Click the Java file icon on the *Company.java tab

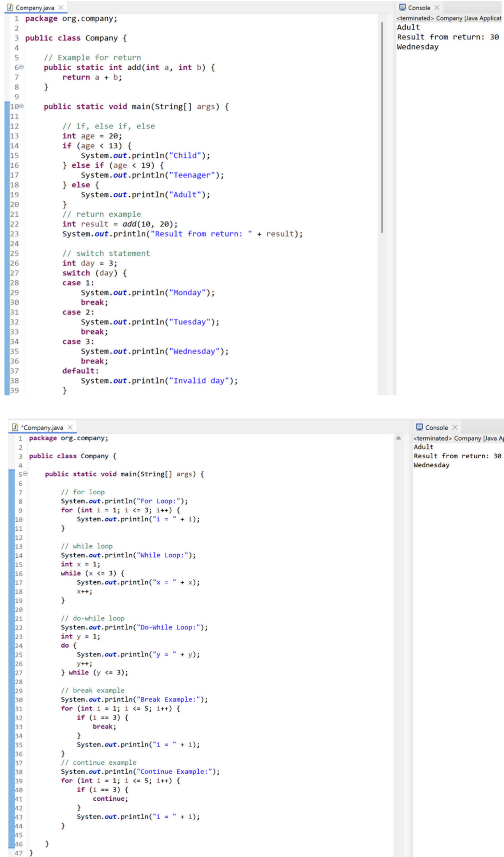coord(15,427)
